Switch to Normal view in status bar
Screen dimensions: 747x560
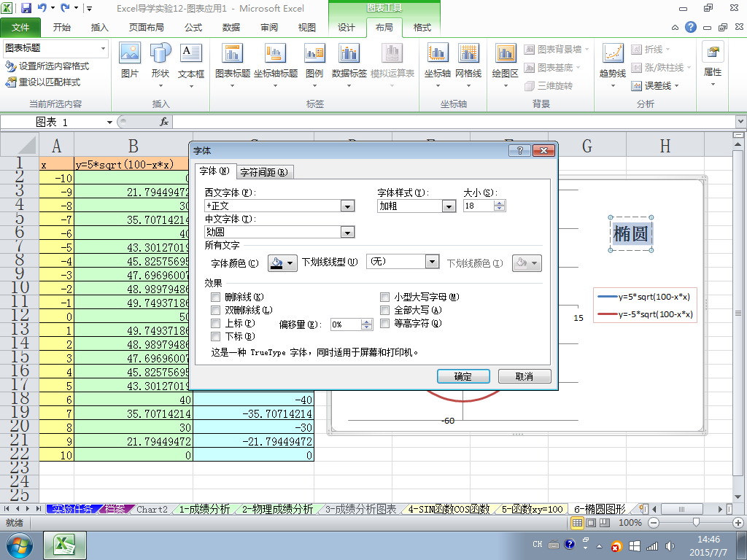pyautogui.click(x=577, y=522)
